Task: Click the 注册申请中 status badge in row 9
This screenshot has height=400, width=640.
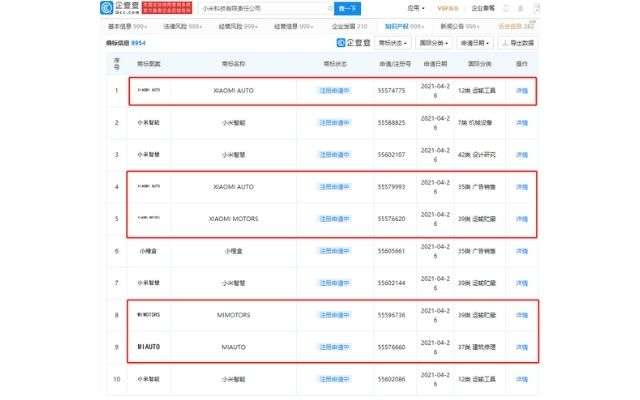Action: pyautogui.click(x=334, y=347)
